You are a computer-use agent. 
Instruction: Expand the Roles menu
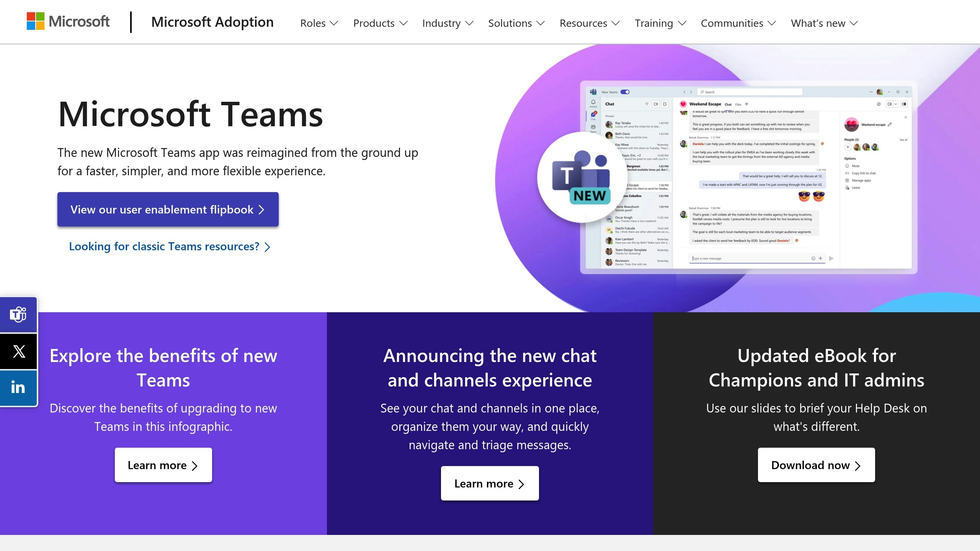click(x=319, y=23)
